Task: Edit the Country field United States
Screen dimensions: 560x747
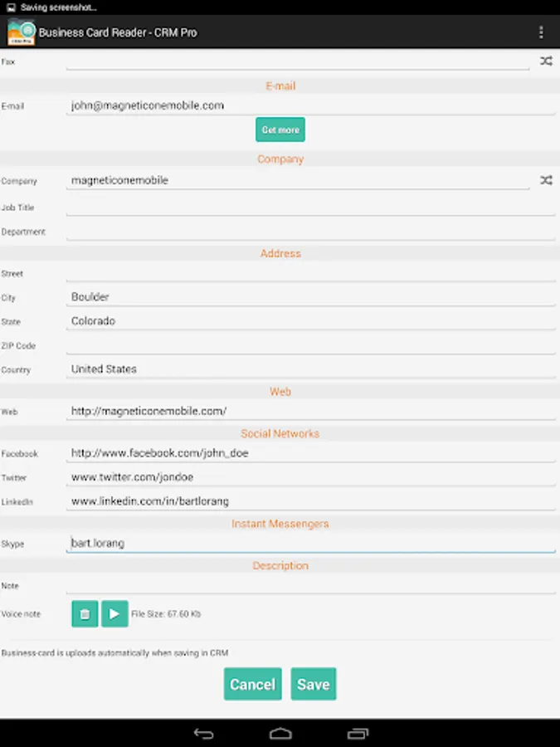Action: (x=310, y=369)
